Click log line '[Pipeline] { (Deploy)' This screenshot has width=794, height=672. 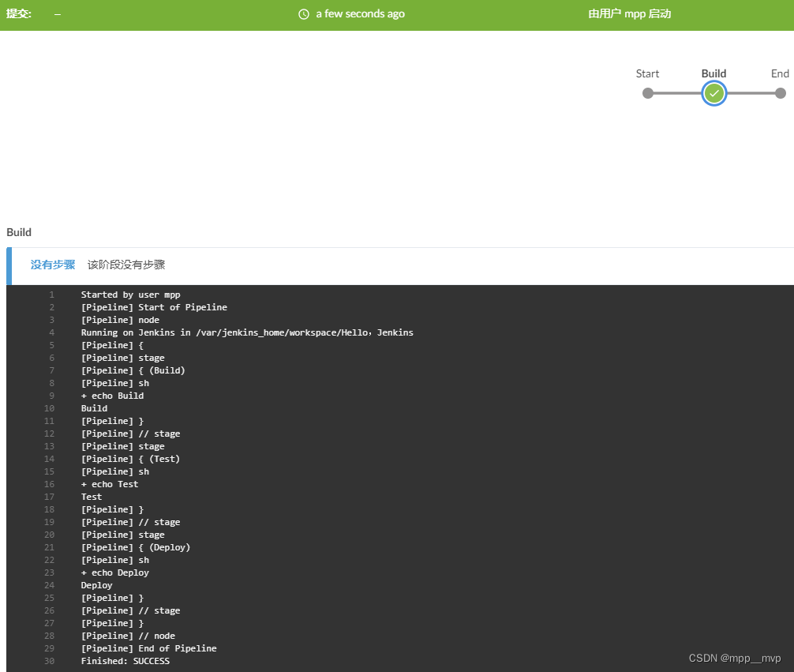coord(136,547)
